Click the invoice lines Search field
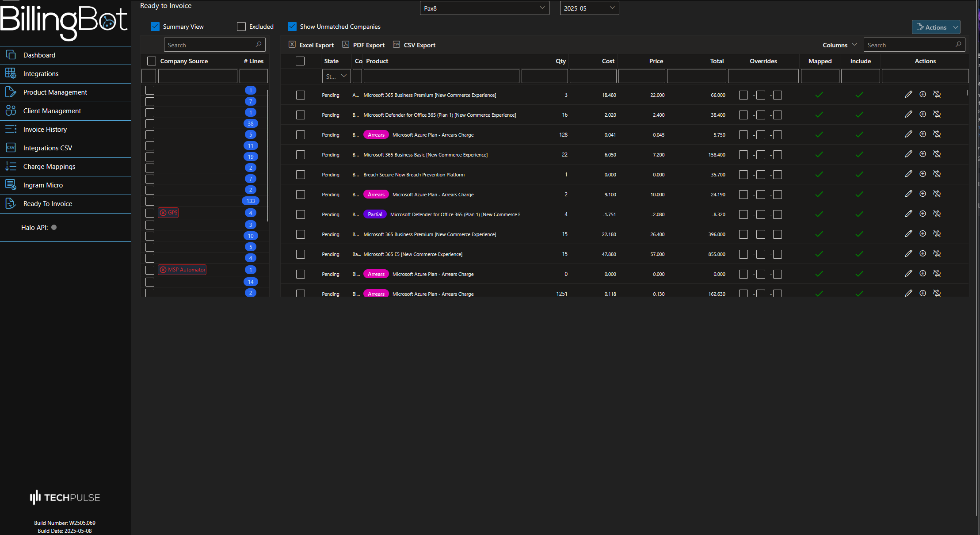 (x=914, y=45)
